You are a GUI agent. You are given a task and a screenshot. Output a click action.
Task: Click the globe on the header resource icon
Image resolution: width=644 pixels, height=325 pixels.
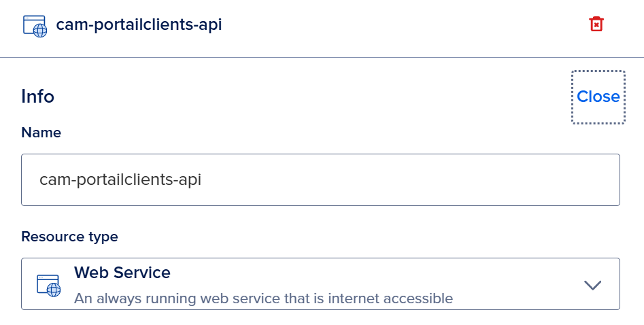coord(40,31)
